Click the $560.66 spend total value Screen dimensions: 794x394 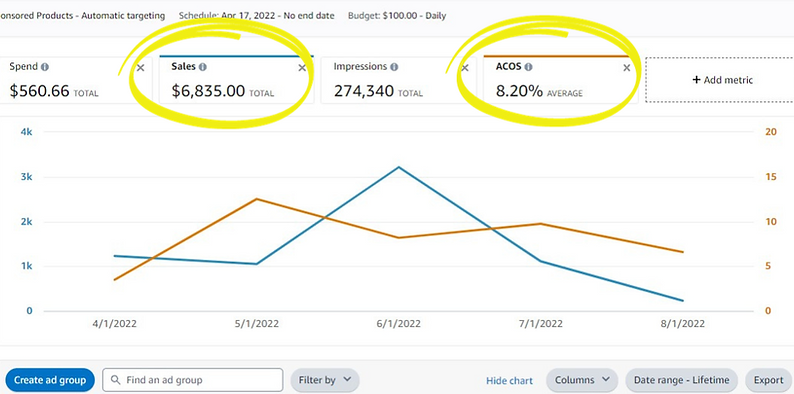pyautogui.click(x=39, y=91)
